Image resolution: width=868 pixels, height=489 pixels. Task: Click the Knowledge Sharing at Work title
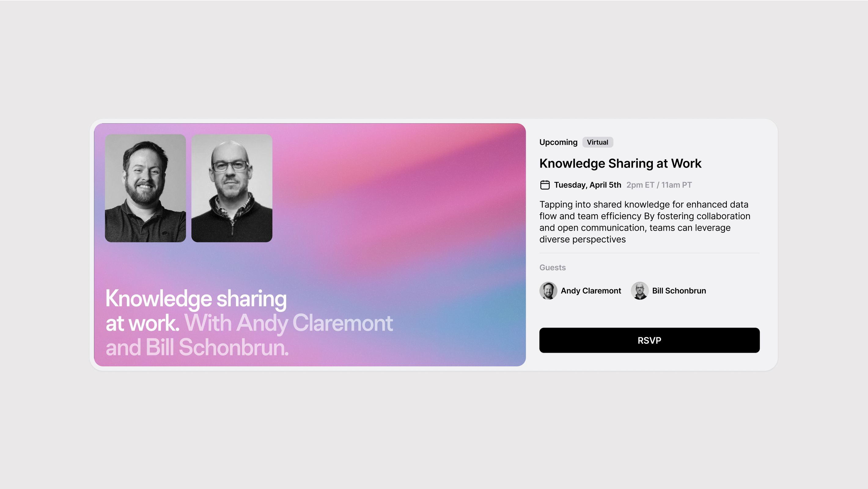[x=620, y=163]
